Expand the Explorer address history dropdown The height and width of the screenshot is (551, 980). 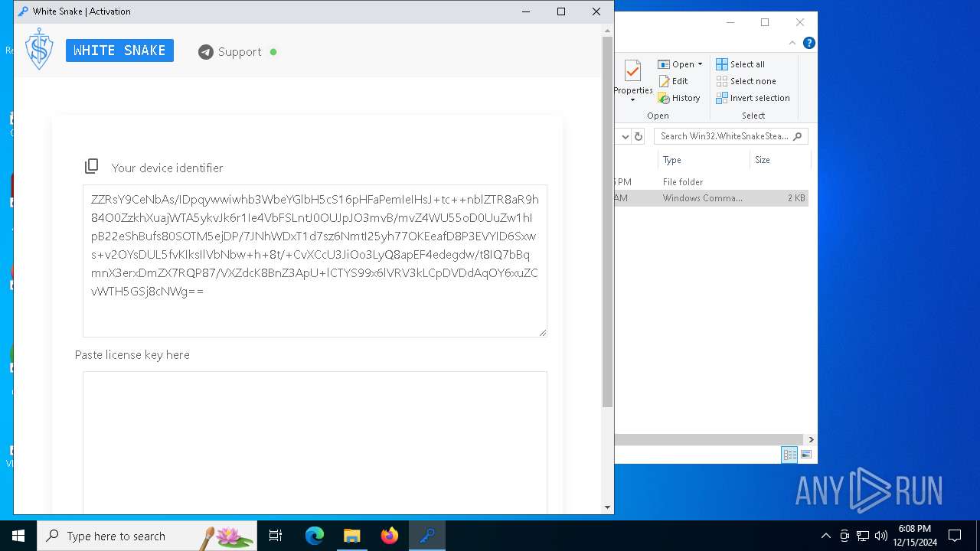(625, 136)
